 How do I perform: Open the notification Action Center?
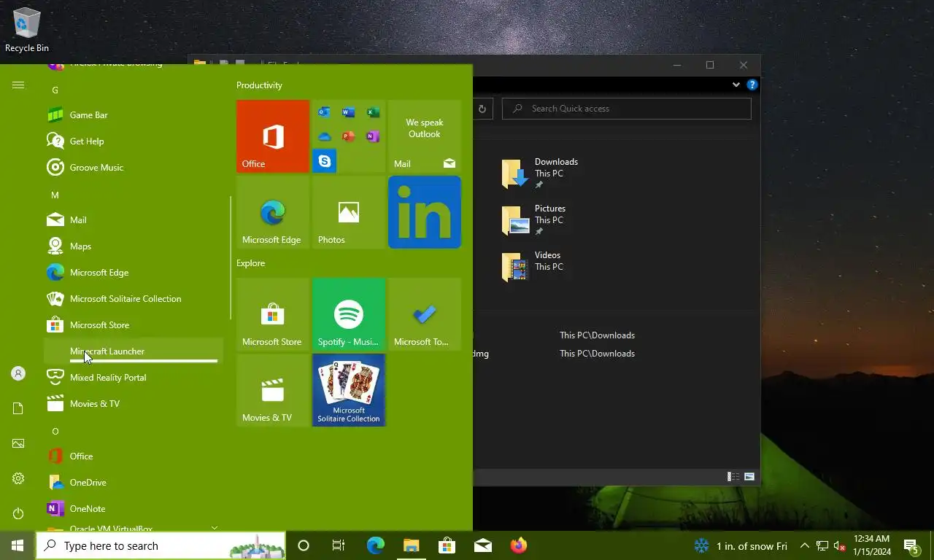tap(911, 545)
